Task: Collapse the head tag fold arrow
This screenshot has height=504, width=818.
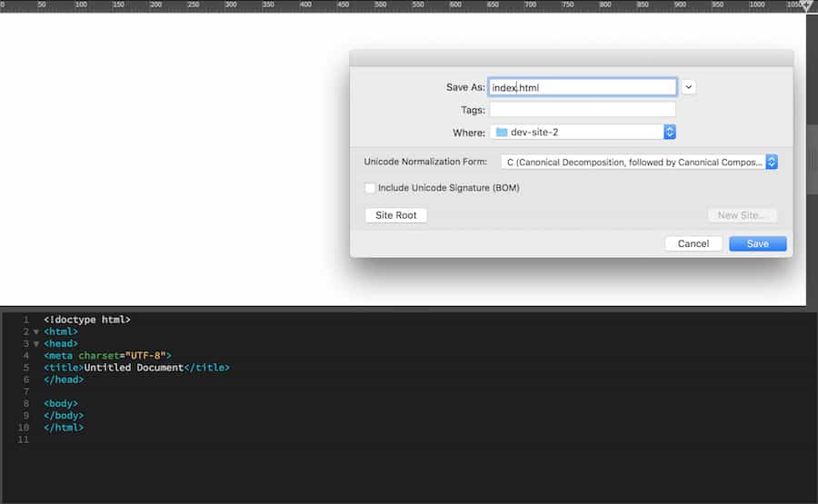Action: coord(36,344)
